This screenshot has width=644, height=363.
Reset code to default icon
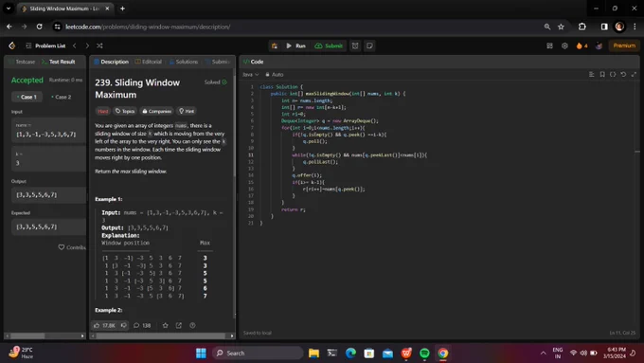point(623,75)
